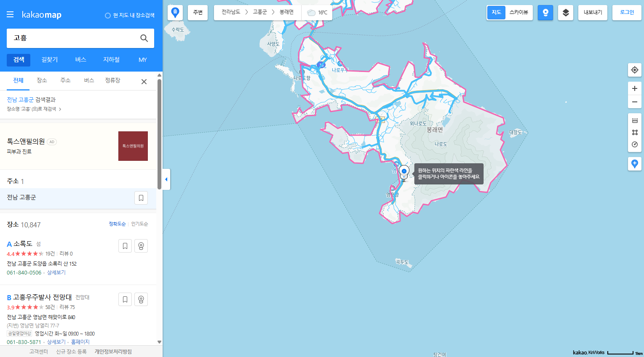The image size is (644, 357).
Task: Sort places by 인기도순
Action: tap(139, 224)
